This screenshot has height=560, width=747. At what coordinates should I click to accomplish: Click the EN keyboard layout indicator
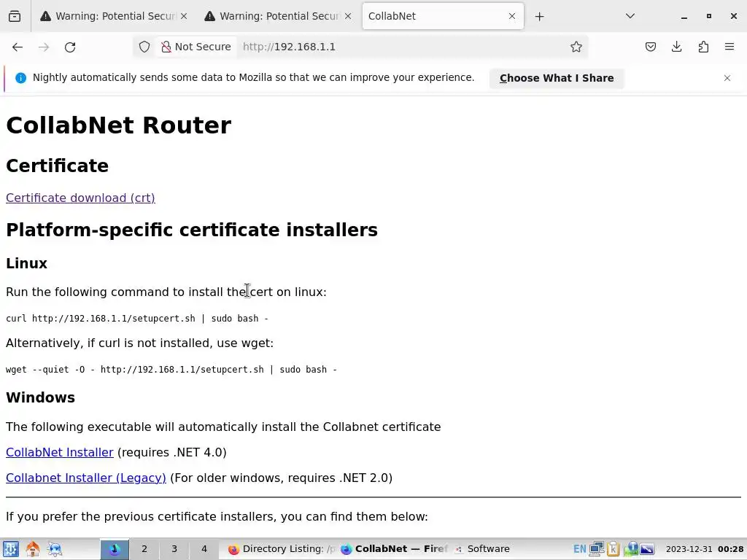(580, 549)
